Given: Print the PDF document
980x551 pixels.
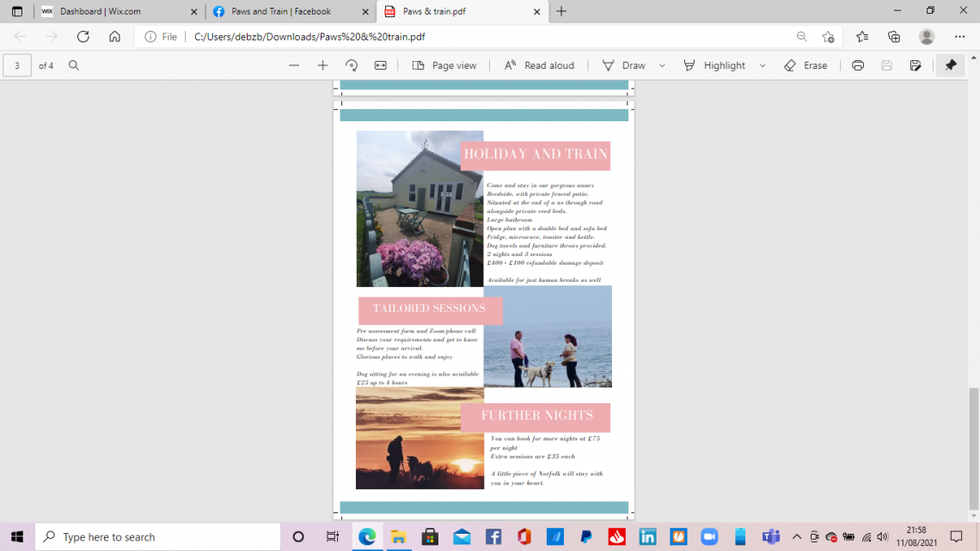Looking at the screenshot, I should click(x=857, y=65).
